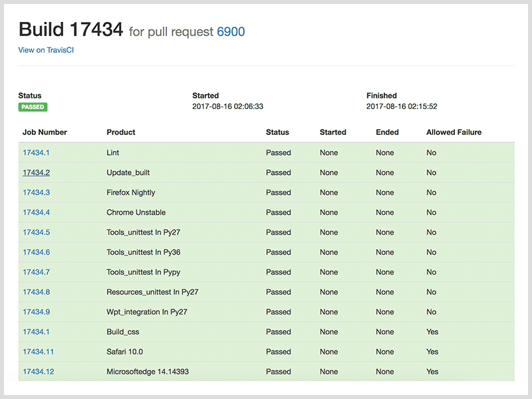
Task: Open Wpt_integration In Py27 job 17434.9
Action: 35,312
